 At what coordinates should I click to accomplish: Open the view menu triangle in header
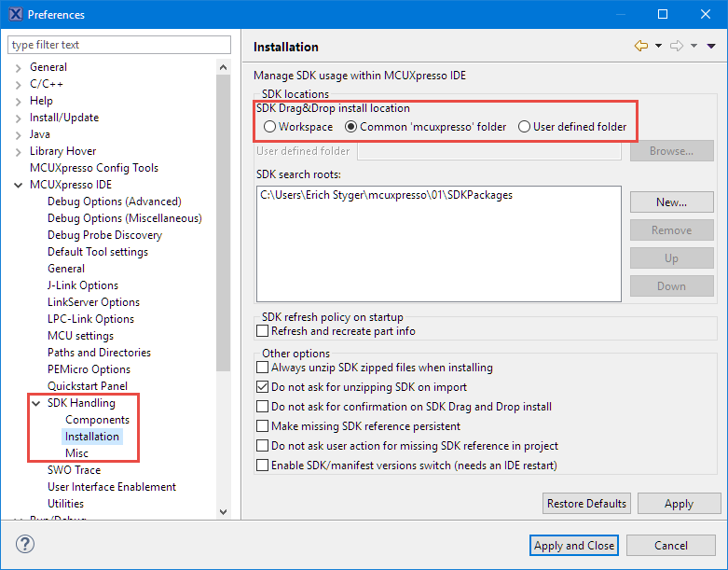(711, 46)
